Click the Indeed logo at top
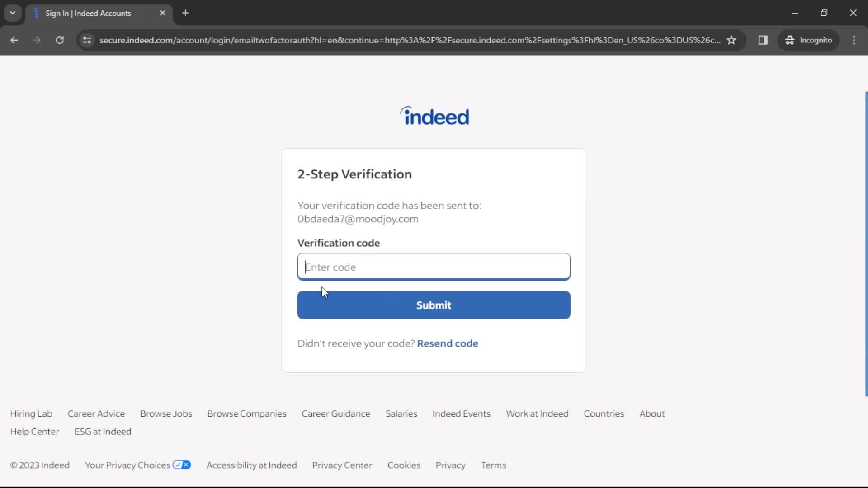Viewport: 868px width, 488px height. click(x=434, y=115)
